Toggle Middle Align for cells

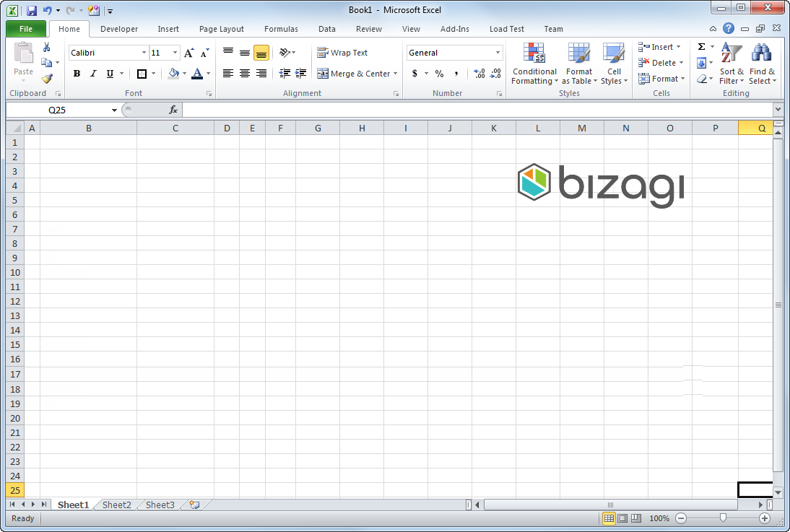tap(245, 53)
